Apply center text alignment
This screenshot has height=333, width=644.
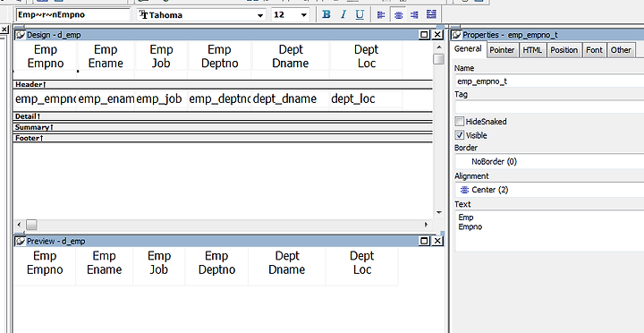(x=398, y=15)
